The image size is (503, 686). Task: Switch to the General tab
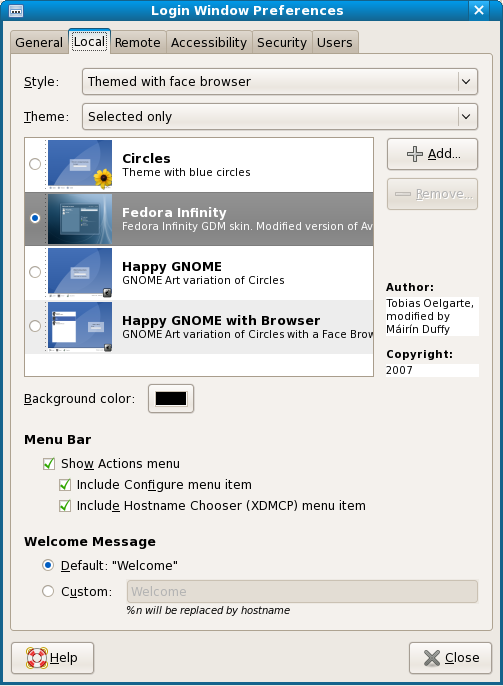[39, 42]
